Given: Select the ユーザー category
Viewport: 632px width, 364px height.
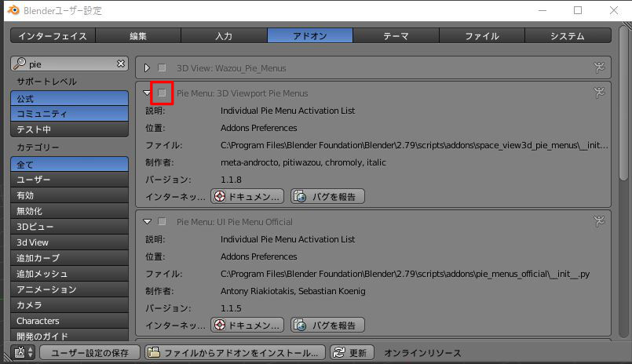Looking at the screenshot, I should tap(69, 180).
